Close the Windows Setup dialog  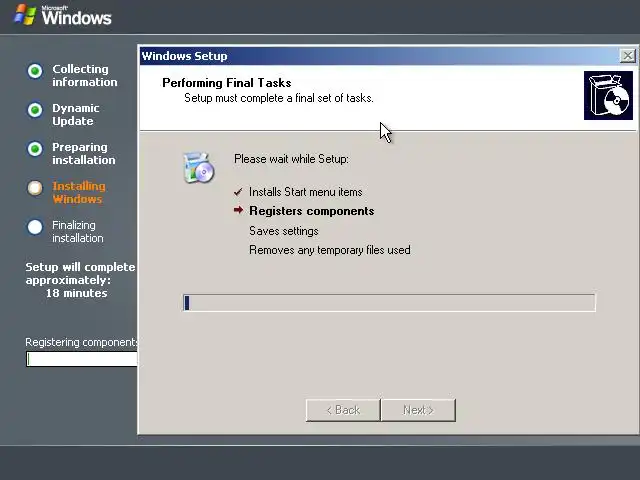tap(628, 56)
